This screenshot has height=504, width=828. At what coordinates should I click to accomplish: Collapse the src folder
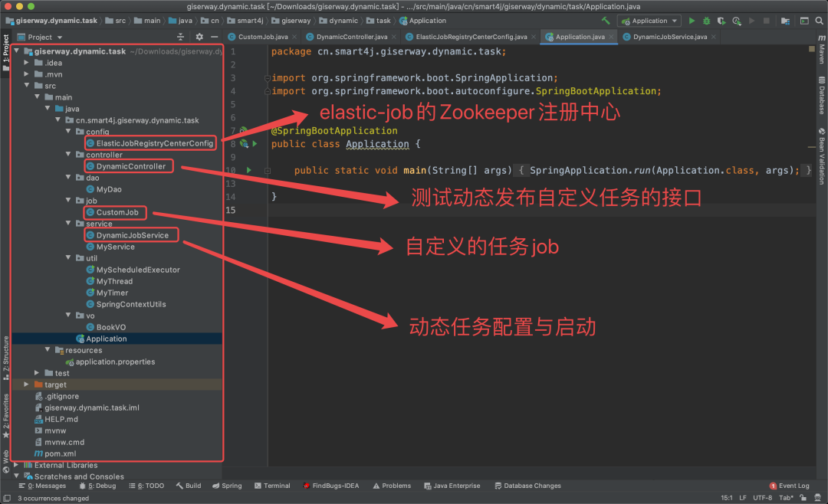coord(27,86)
